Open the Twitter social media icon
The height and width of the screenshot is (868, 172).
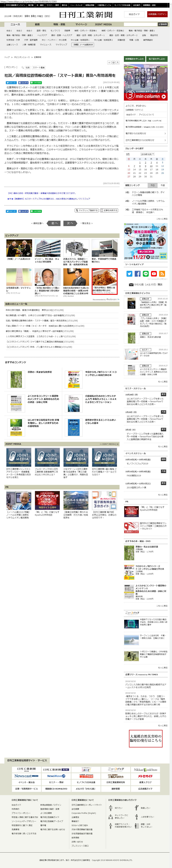129,274
